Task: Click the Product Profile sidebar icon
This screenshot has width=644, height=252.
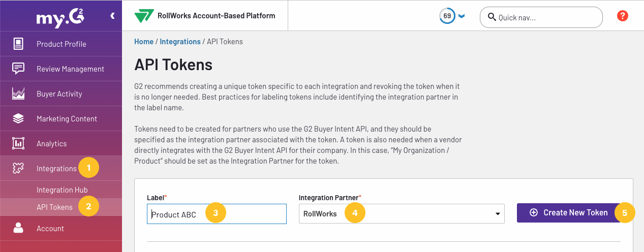Action: pos(18,44)
